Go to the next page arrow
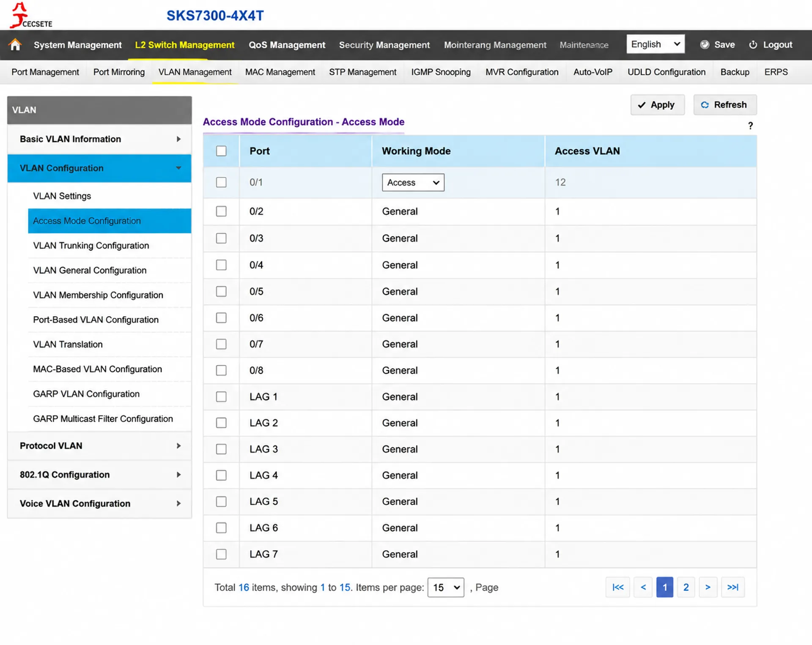 point(708,587)
